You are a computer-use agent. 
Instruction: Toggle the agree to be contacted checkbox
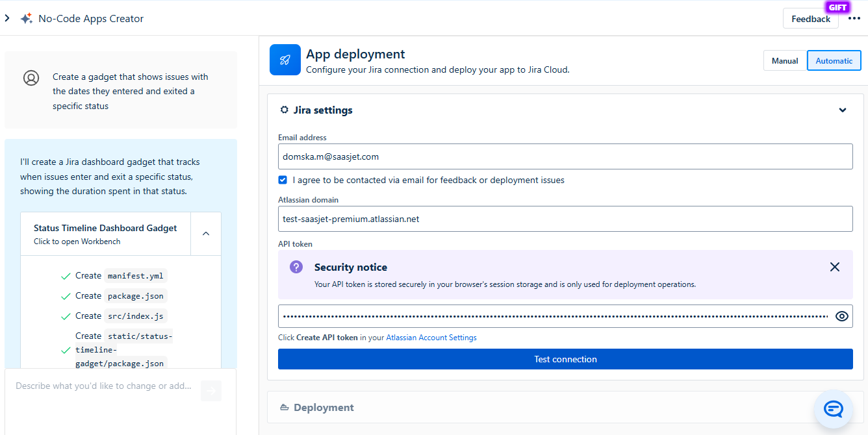click(x=283, y=180)
